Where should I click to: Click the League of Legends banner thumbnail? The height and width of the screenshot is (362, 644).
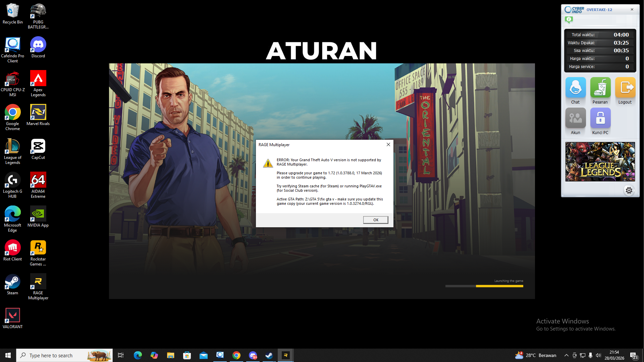(600, 162)
